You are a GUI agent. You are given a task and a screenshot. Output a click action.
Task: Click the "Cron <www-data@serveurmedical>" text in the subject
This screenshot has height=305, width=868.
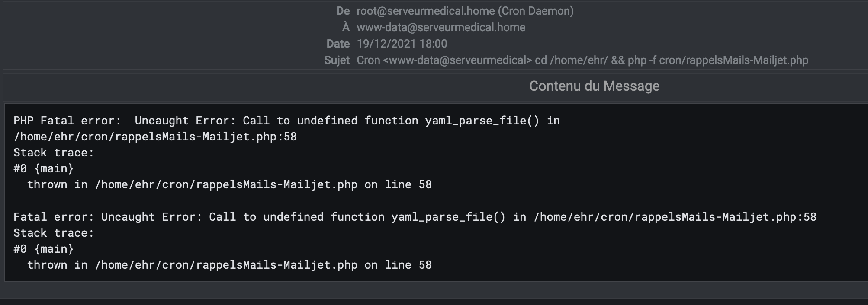coord(444,60)
